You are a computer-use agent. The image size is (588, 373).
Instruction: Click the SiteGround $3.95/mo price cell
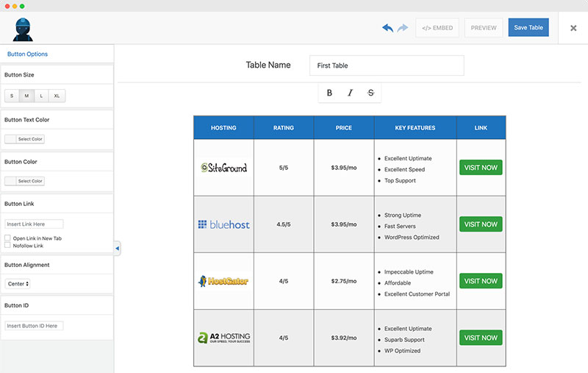click(x=344, y=167)
